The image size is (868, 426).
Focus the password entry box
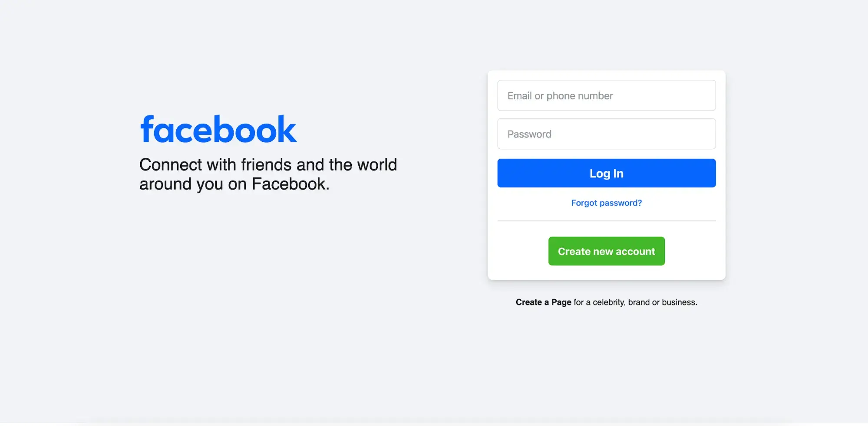[606, 134]
